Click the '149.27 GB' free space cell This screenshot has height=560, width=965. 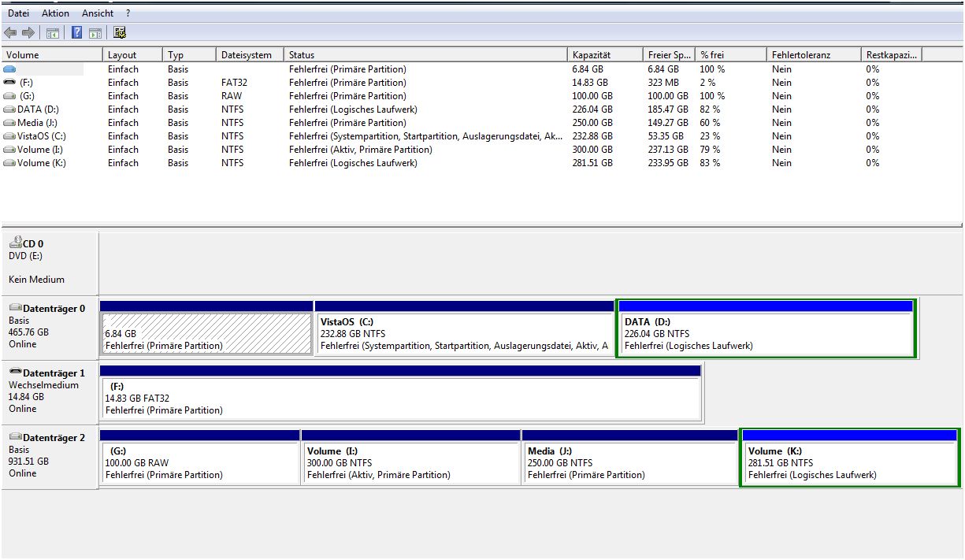pos(668,123)
